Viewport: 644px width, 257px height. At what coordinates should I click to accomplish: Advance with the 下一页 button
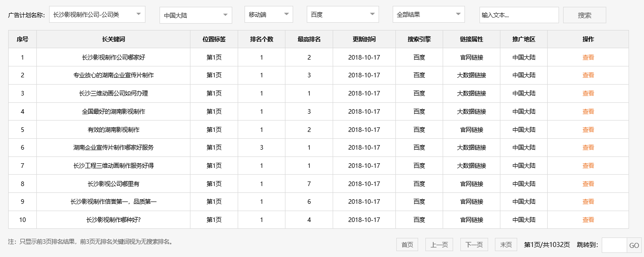click(474, 245)
